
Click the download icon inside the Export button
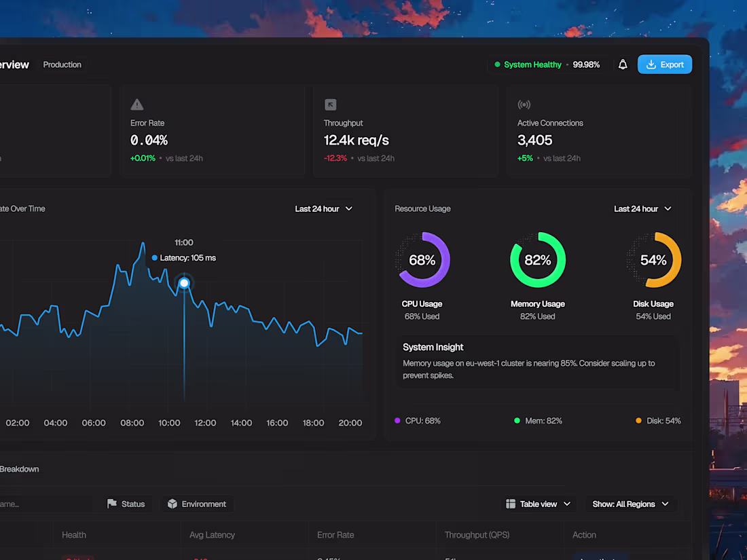650,64
